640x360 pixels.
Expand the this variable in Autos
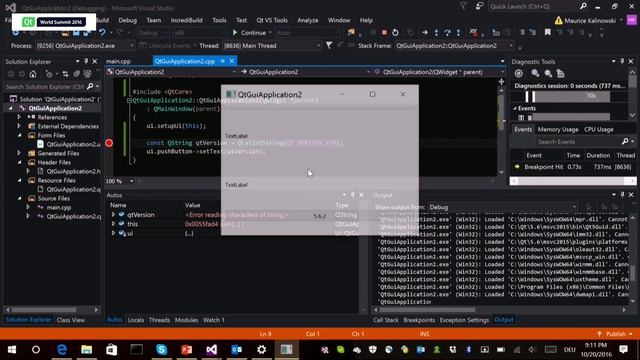(113, 224)
